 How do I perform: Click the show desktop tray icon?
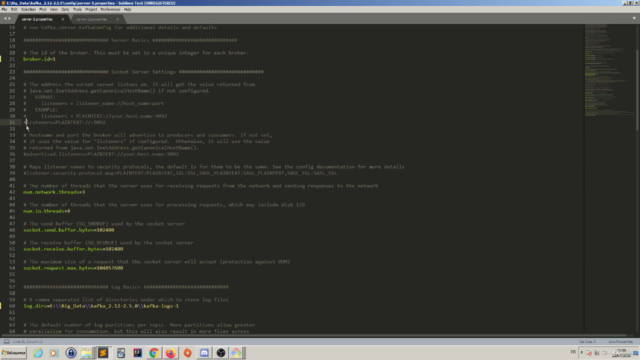[x=636, y=353]
